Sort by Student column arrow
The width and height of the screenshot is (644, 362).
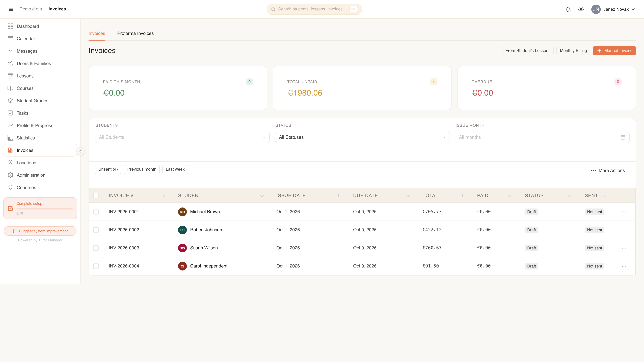coord(262,195)
